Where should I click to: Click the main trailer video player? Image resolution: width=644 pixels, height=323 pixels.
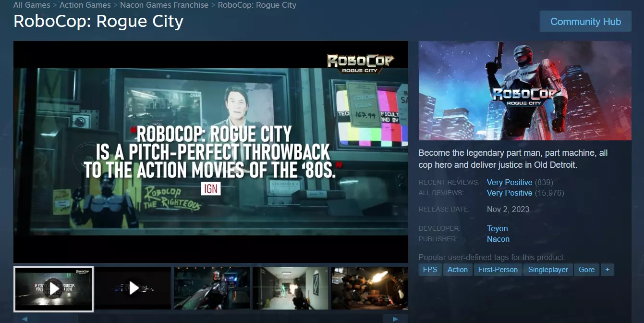210,152
